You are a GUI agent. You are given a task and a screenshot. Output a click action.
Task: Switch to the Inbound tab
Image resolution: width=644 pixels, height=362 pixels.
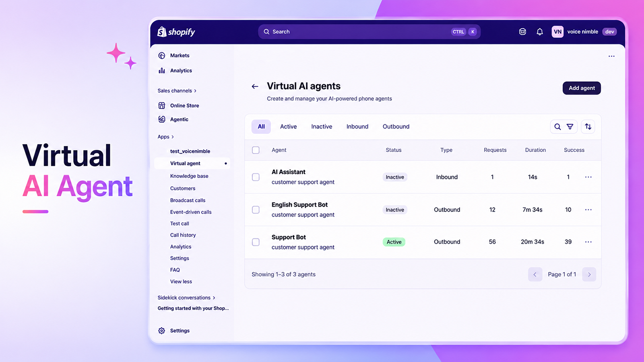(357, 127)
